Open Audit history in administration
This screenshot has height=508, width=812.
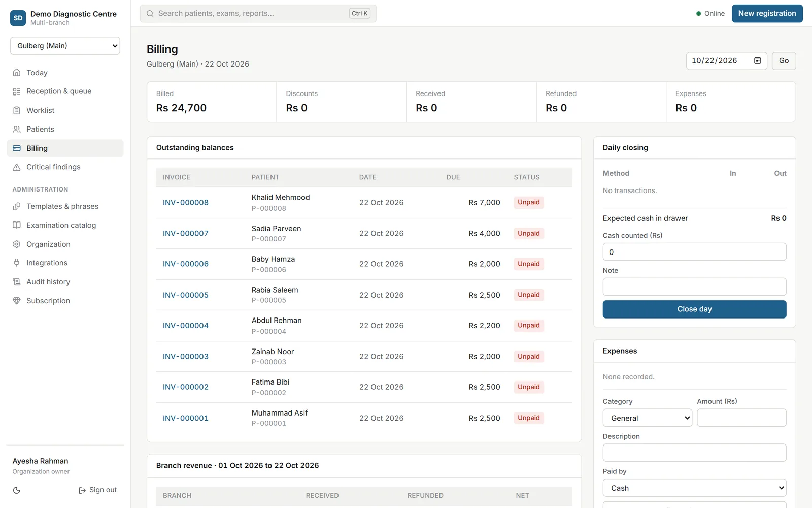65,282
